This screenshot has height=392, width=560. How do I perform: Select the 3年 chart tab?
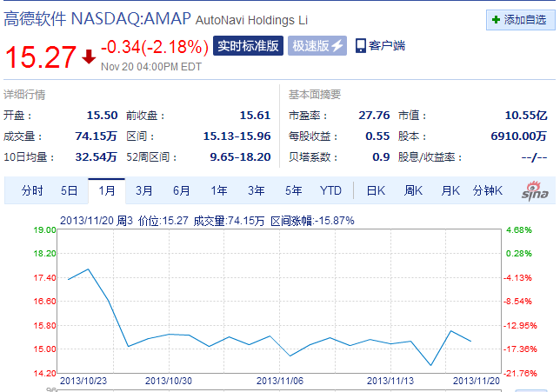(256, 190)
